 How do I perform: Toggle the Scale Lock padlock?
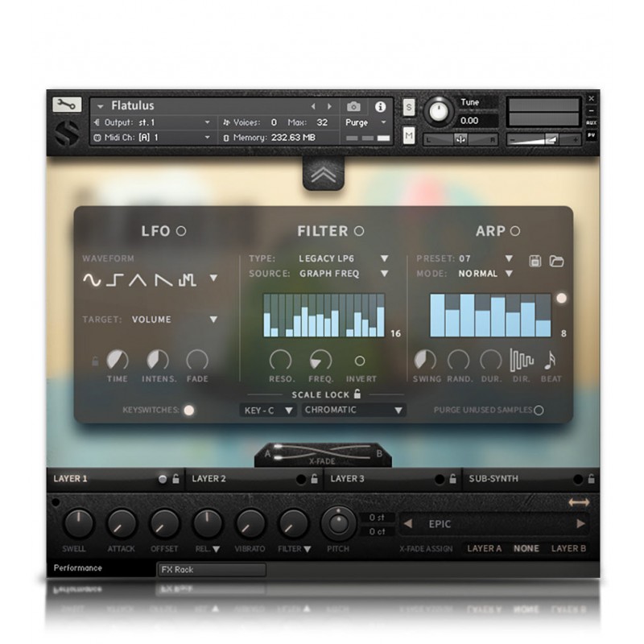click(x=357, y=394)
